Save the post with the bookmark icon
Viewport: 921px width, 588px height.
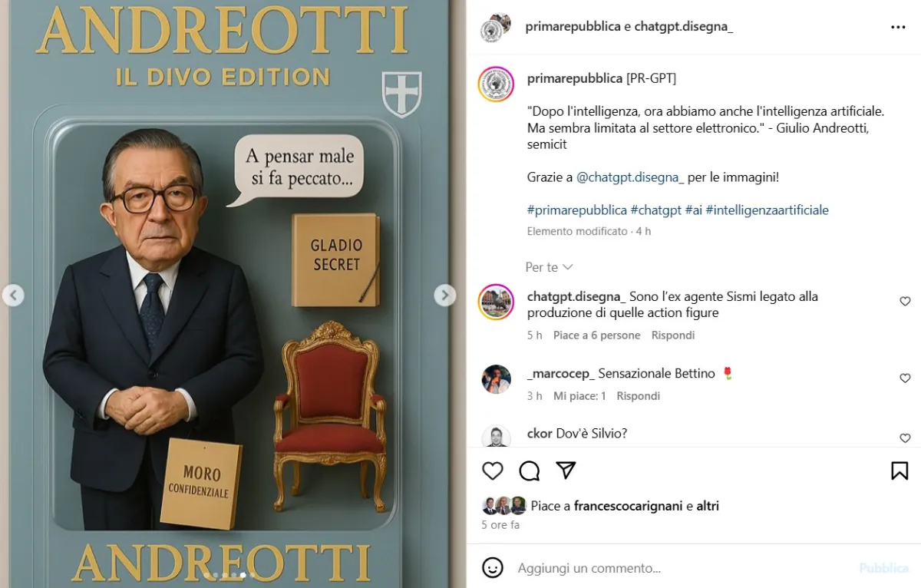point(900,471)
